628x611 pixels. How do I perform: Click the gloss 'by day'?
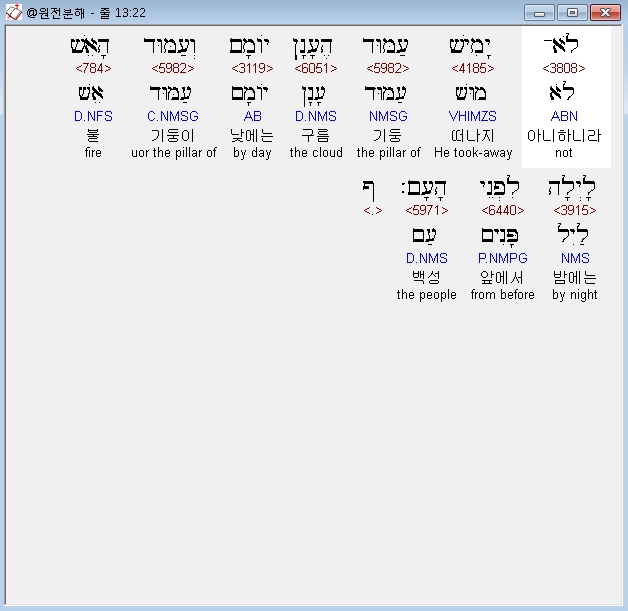point(252,153)
